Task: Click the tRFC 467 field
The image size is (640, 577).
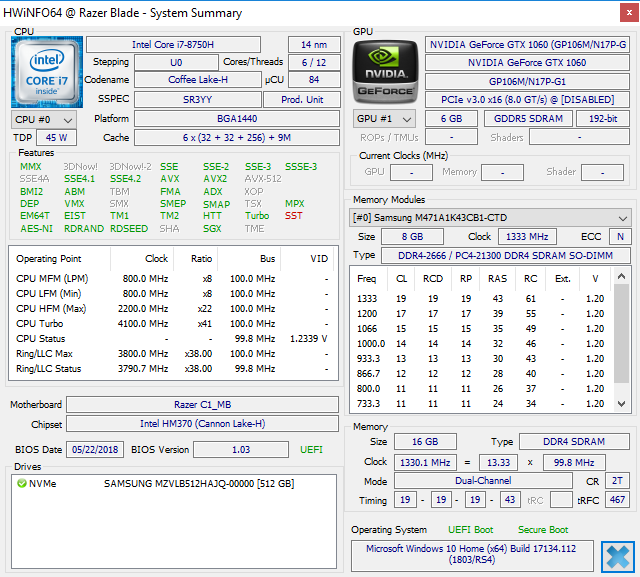Action: [617, 499]
